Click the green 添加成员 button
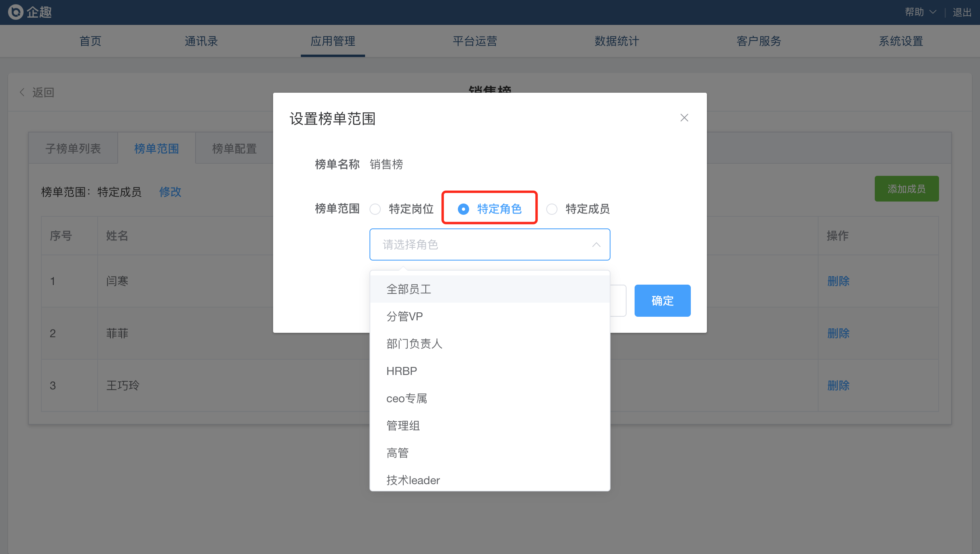The width and height of the screenshot is (980, 554). [x=906, y=189]
